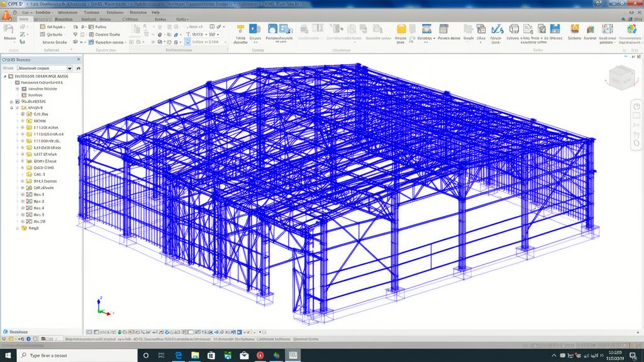Click the Windows Start button

tap(7, 355)
